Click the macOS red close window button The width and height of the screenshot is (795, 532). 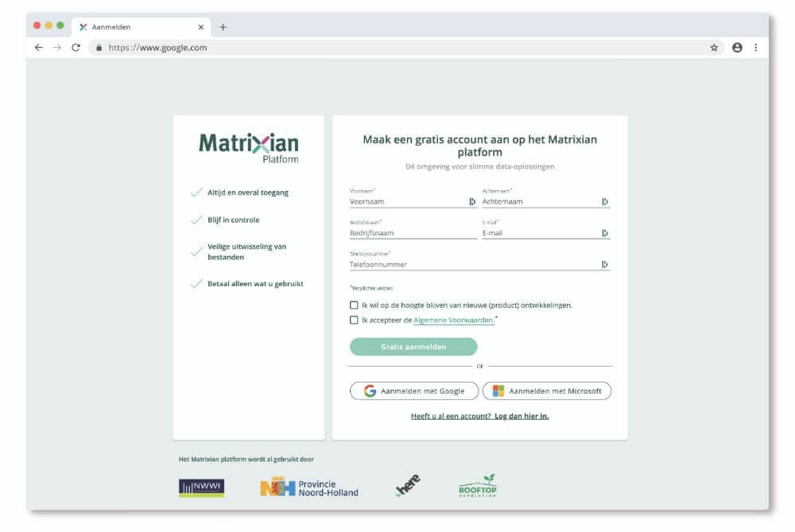coord(37,25)
